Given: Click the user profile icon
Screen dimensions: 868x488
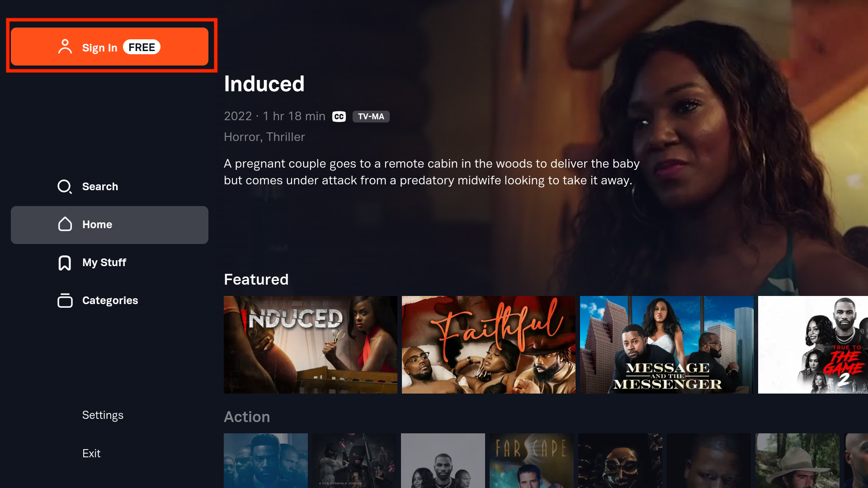Looking at the screenshot, I should pos(65,47).
